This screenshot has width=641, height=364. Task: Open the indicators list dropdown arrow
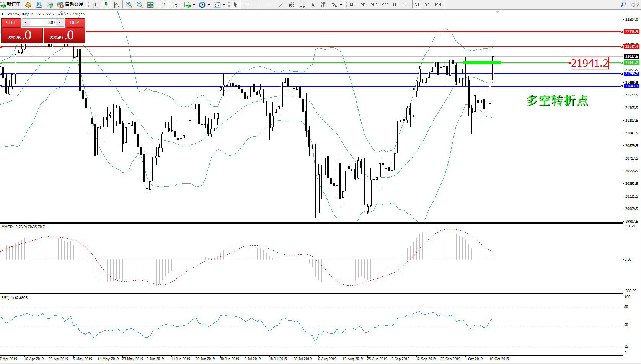pos(194,5)
